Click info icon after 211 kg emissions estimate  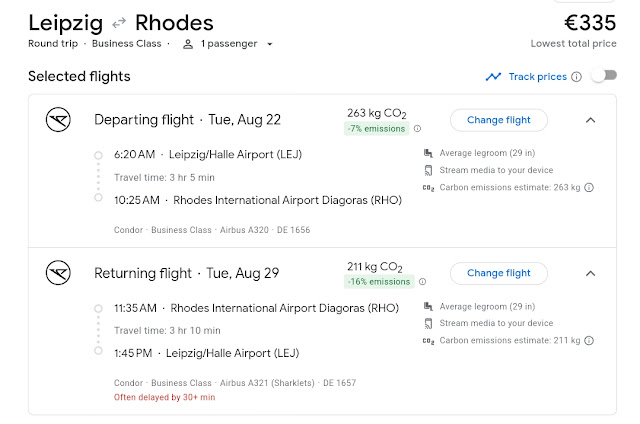(x=590, y=340)
